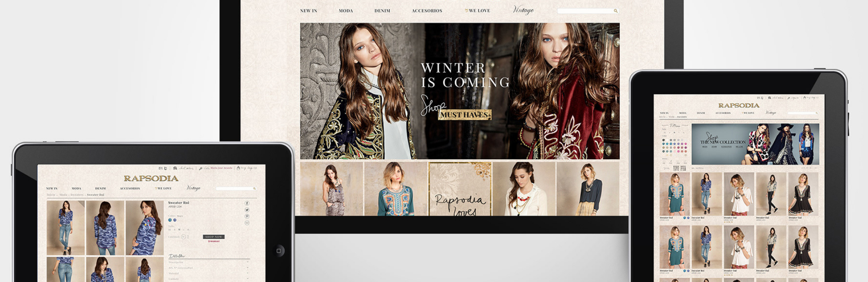The width and height of the screenshot is (868, 282).
Task: Increase the Cantidad quantity stepper
Action: (188, 236)
